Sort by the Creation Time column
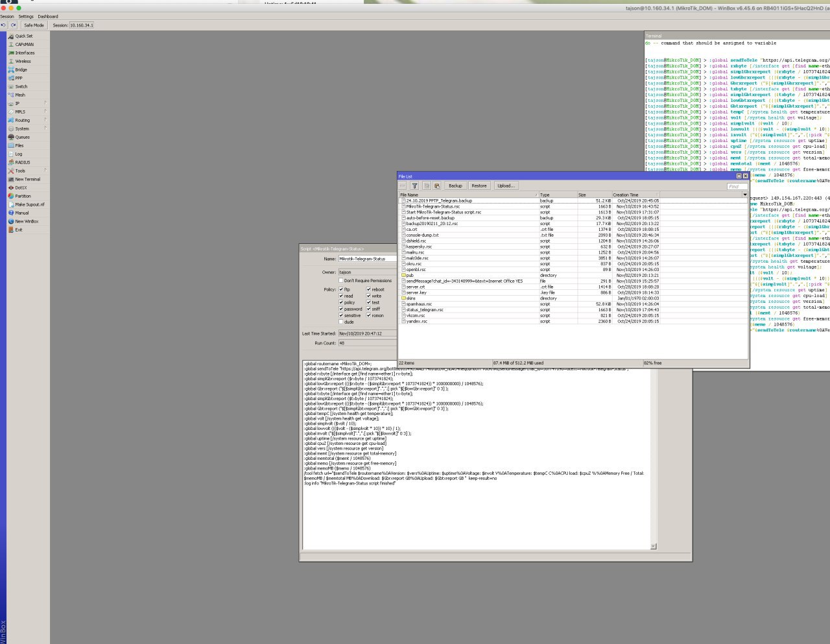Screen dimensions: 830x644 click(635, 195)
